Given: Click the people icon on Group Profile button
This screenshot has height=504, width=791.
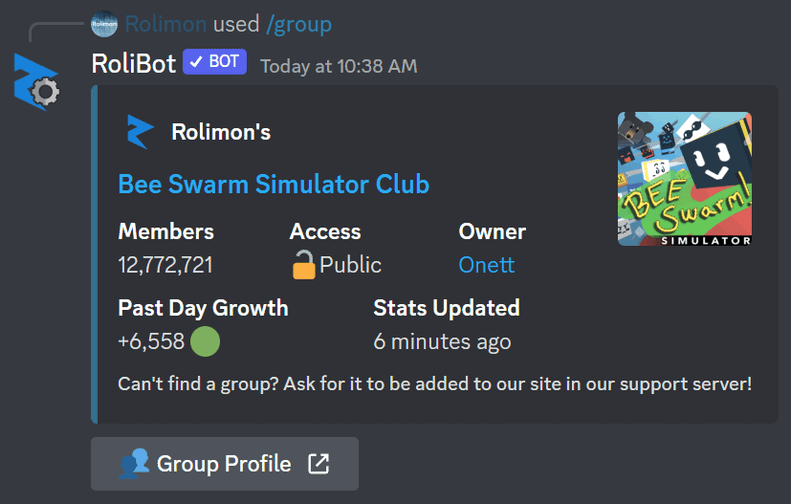Looking at the screenshot, I should tap(134, 464).
